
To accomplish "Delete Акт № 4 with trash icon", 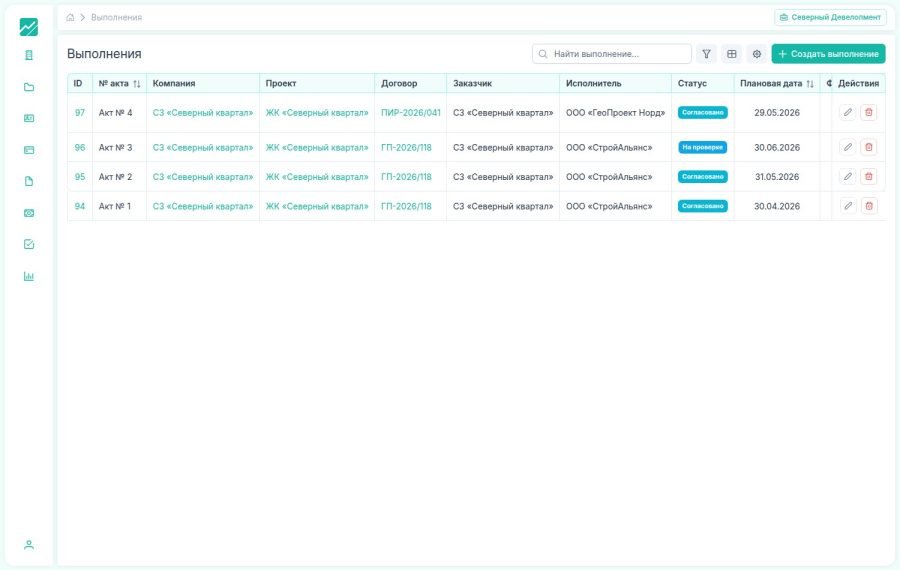I will point(869,113).
